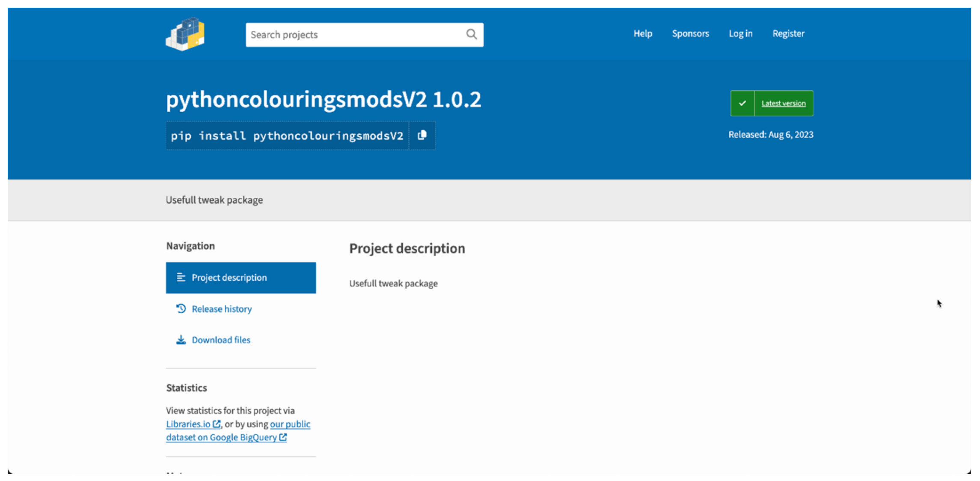
Task: Open the Libraries.io link
Action: (193, 424)
